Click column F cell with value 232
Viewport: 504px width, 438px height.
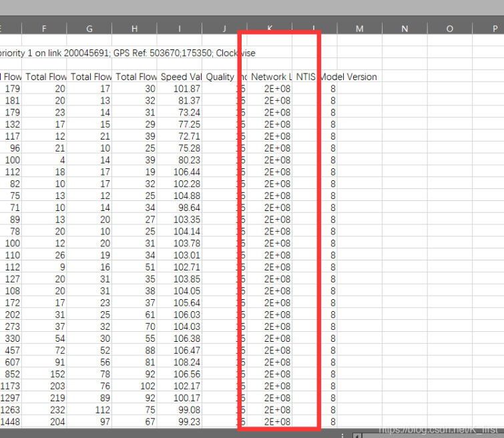point(44,410)
